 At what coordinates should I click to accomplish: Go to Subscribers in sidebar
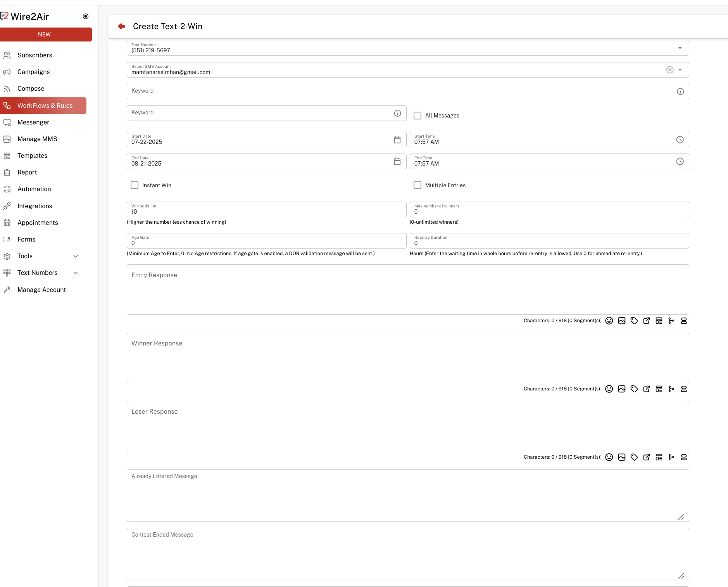[35, 55]
